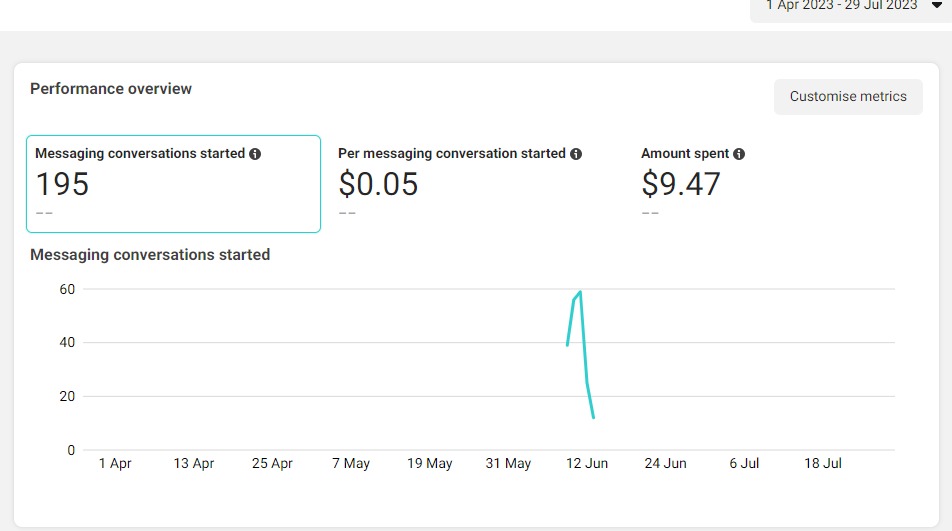Click the 1 Apr axis label
This screenshot has width=952, height=531.
[x=115, y=464]
